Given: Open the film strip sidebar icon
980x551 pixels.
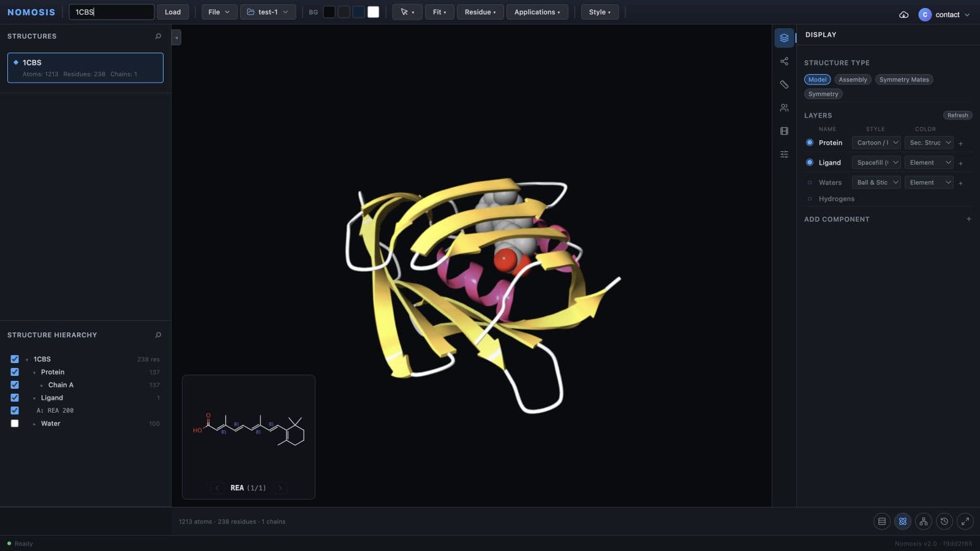Looking at the screenshot, I should pyautogui.click(x=784, y=131).
